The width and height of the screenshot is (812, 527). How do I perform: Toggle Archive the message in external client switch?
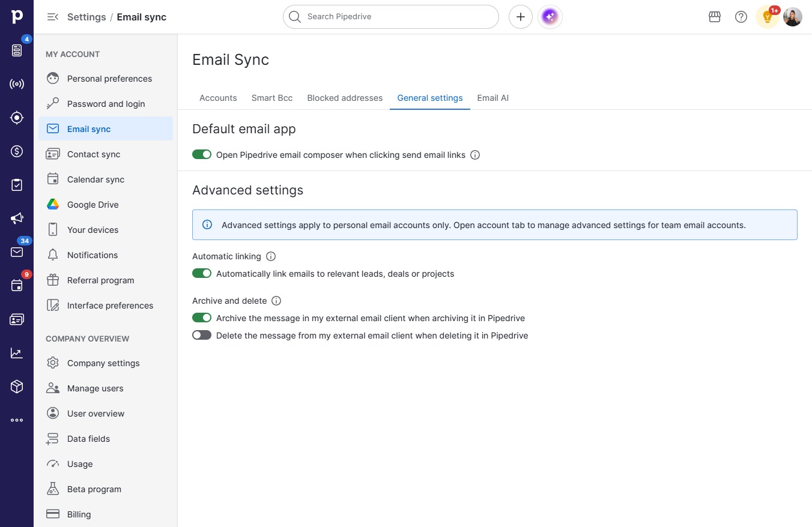pyautogui.click(x=202, y=318)
